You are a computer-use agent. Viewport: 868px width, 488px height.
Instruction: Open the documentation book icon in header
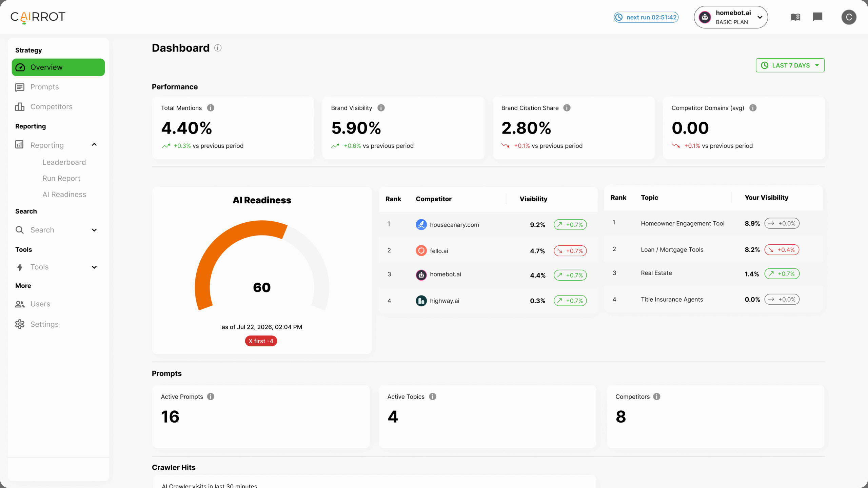coord(795,17)
